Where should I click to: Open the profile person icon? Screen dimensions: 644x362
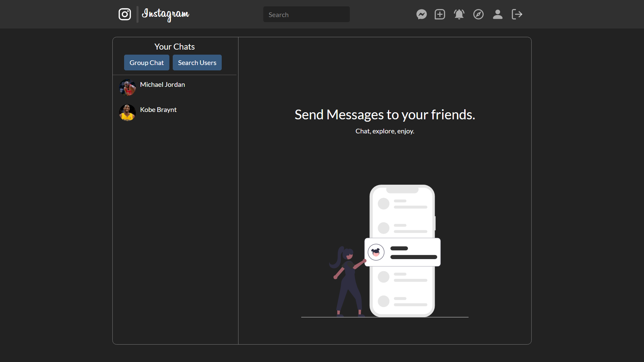[498, 14]
